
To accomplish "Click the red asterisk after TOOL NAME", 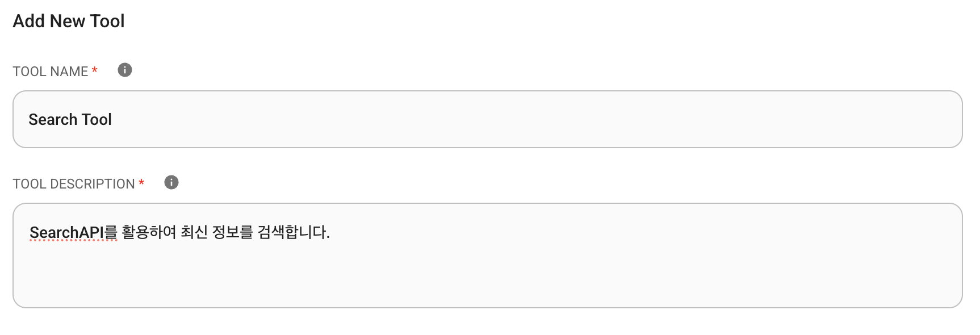I will (95, 70).
